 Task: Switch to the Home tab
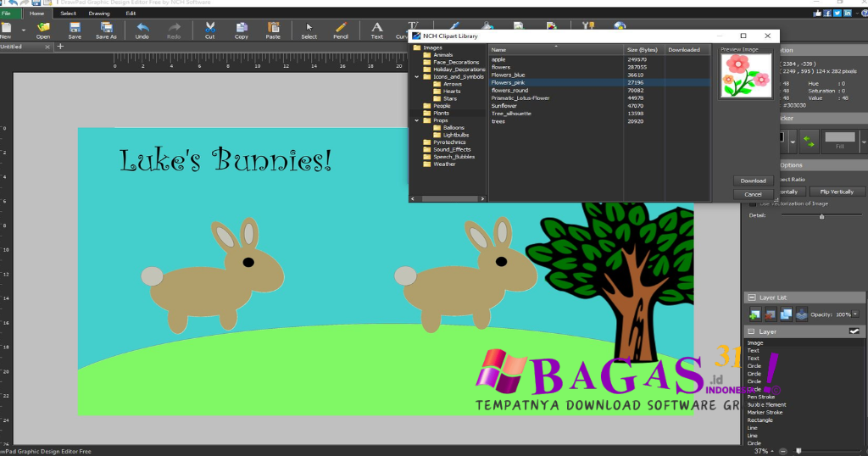coord(36,14)
